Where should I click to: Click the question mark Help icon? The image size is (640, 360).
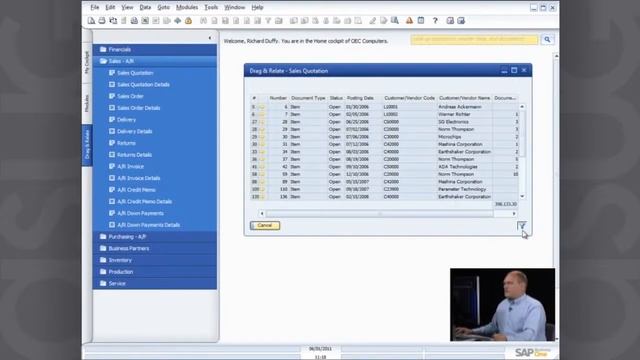pos(435,21)
